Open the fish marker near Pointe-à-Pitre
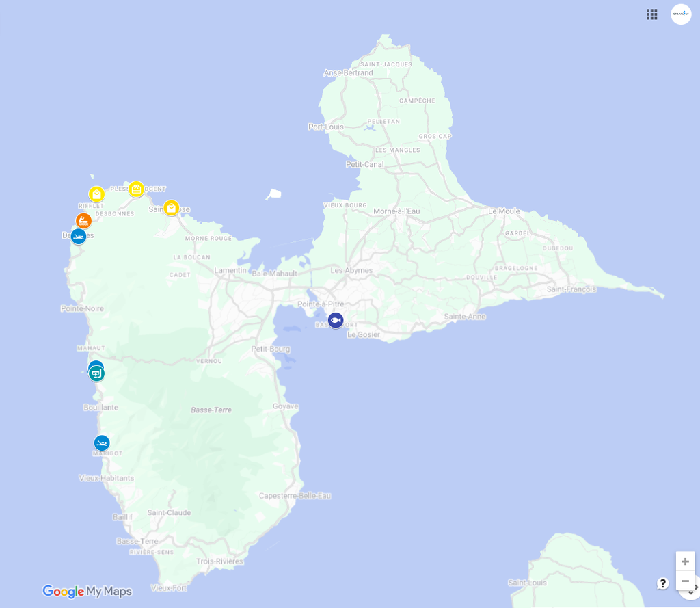Viewport: 700px width, 608px height. click(336, 320)
